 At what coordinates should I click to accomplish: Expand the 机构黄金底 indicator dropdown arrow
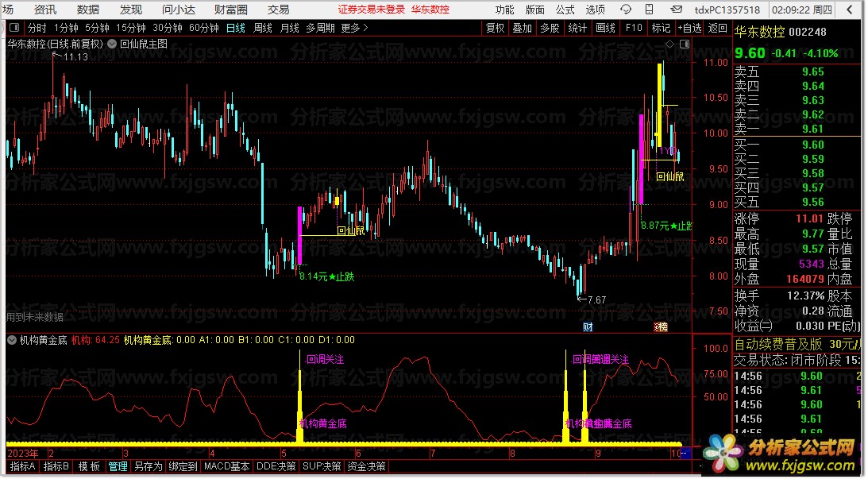12,341
